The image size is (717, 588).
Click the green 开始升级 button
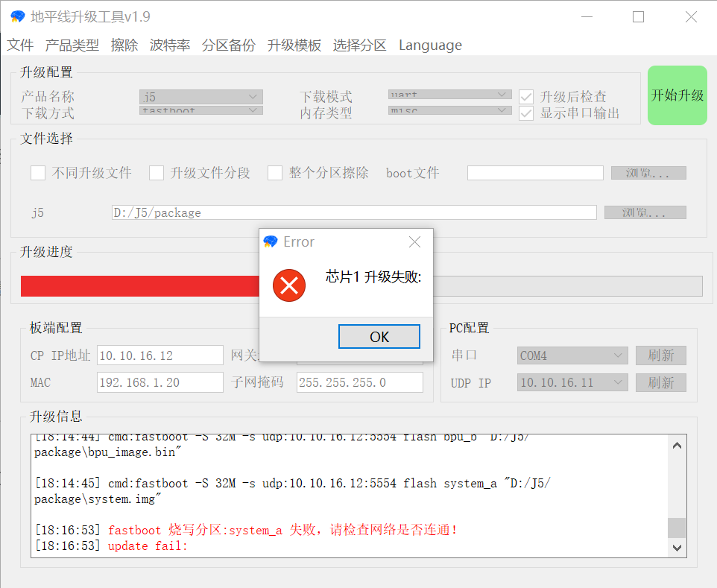click(x=677, y=95)
